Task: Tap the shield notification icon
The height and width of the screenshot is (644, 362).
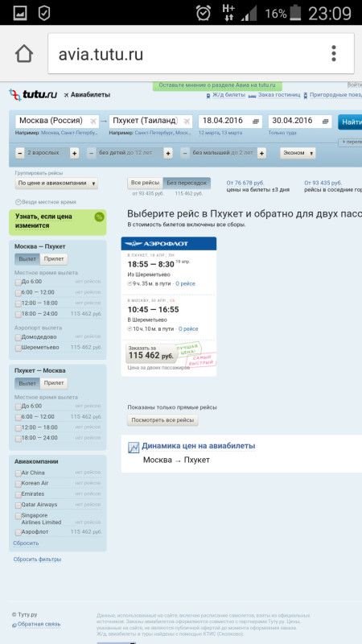Action: point(44,13)
